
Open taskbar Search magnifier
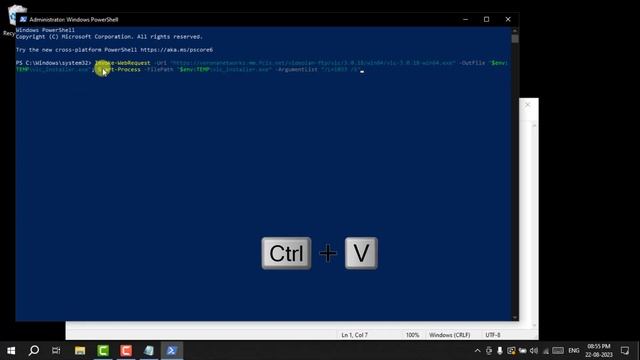(34, 351)
